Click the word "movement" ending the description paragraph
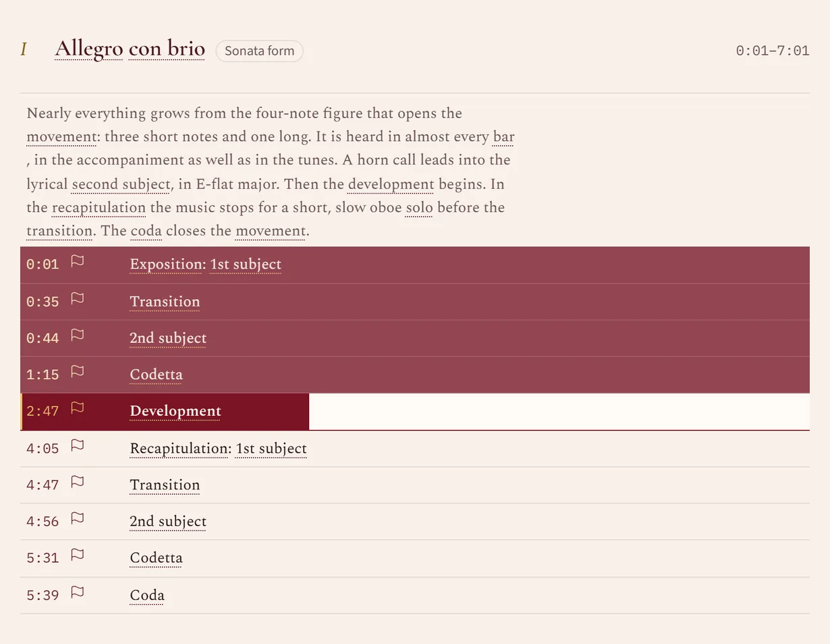The width and height of the screenshot is (830, 644). click(271, 231)
